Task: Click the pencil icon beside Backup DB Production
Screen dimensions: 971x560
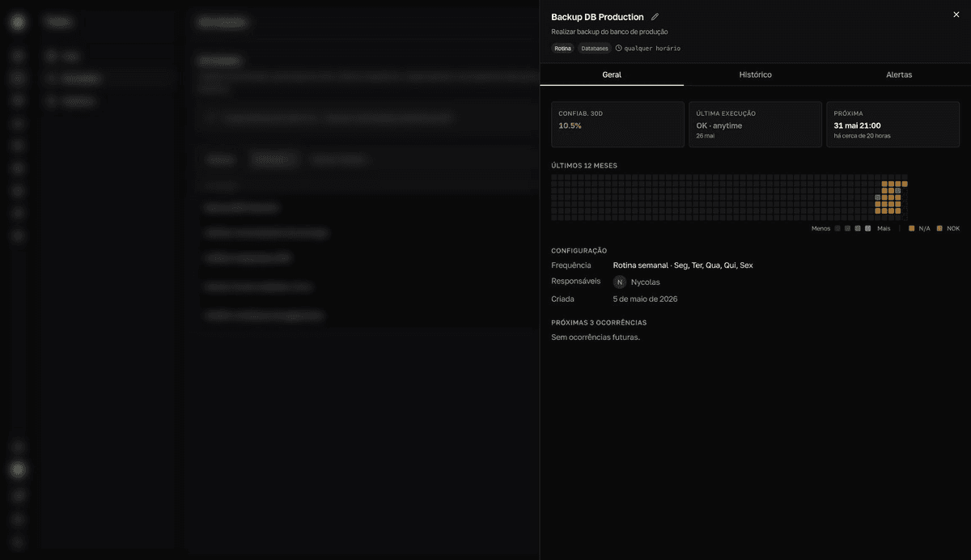Action: tap(655, 17)
